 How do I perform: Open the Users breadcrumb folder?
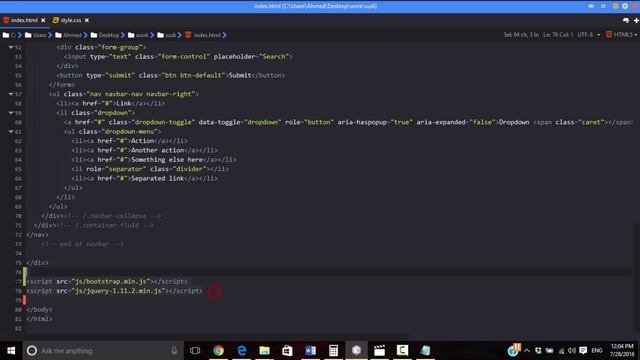(x=36, y=35)
